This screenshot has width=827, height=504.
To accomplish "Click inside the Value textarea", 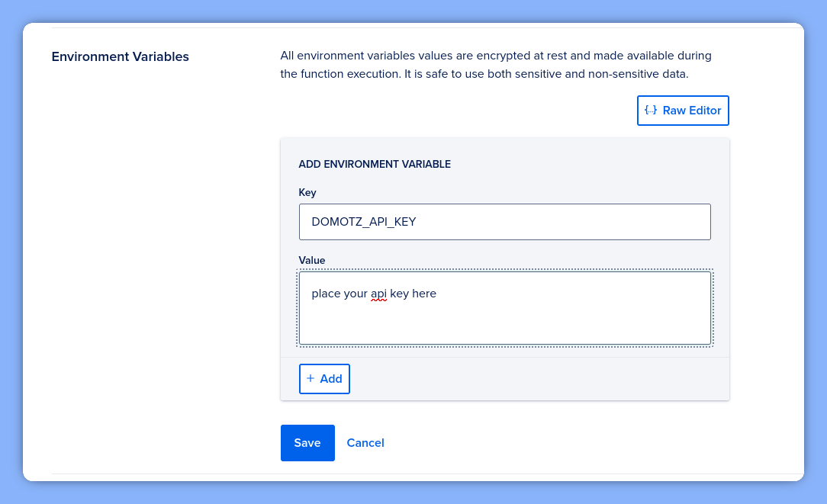I will tap(504, 308).
